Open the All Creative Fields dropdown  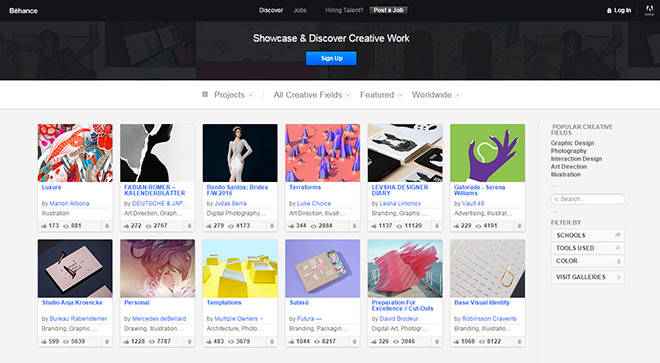tap(312, 95)
